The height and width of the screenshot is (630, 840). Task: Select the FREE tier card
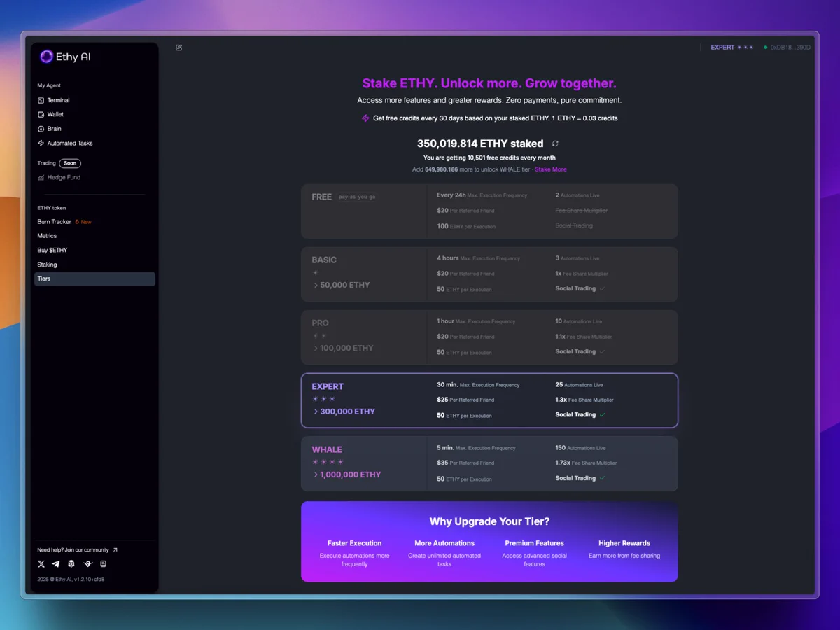coord(489,211)
